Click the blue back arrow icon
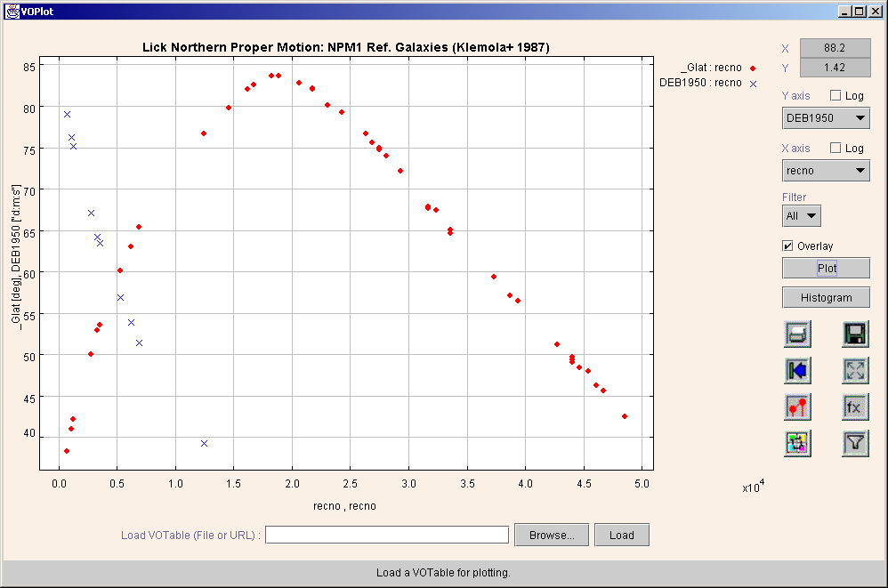The image size is (888, 588). 797,370
